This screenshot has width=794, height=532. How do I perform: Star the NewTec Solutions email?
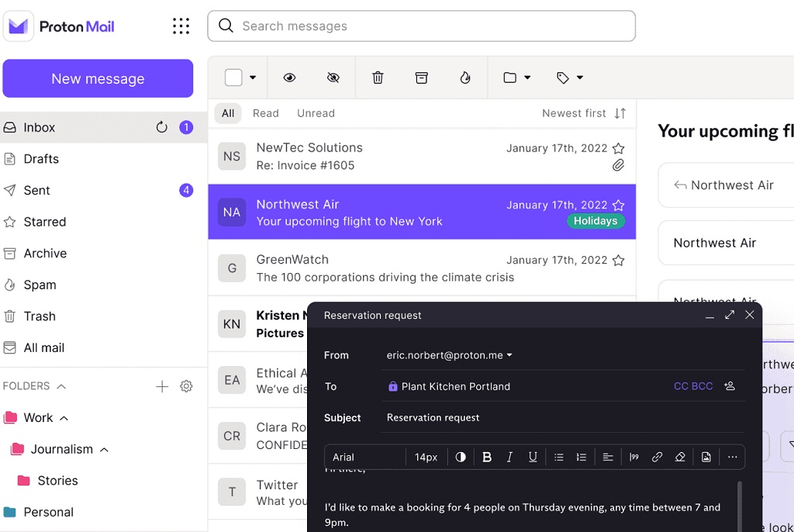click(x=618, y=148)
